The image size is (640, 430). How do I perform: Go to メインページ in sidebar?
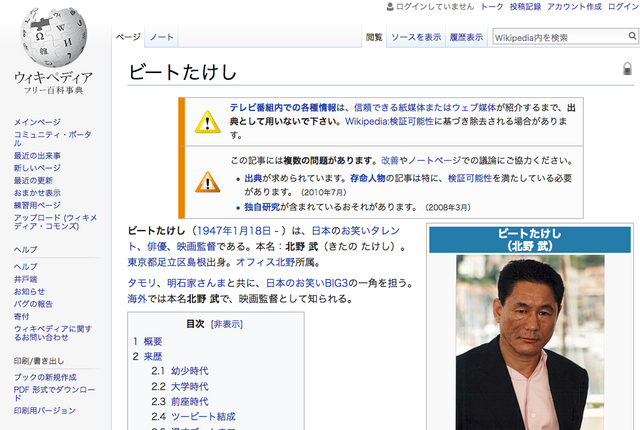coord(37,122)
